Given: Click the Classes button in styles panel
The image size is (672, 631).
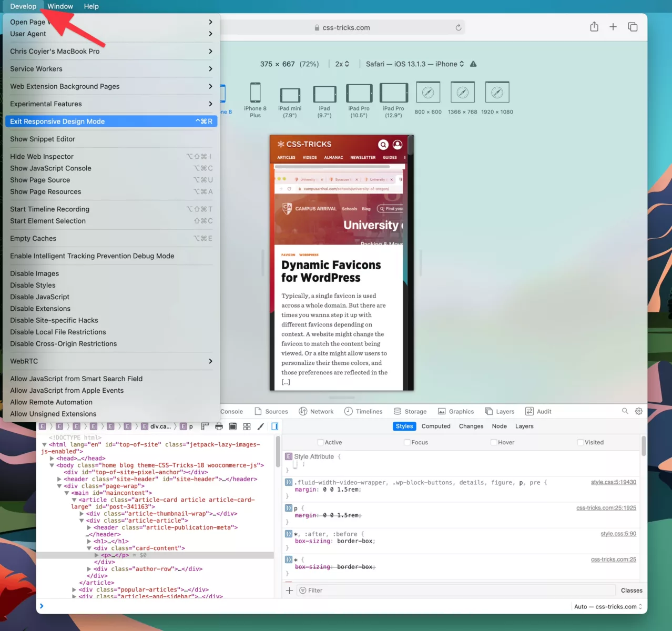Looking at the screenshot, I should [x=632, y=591].
